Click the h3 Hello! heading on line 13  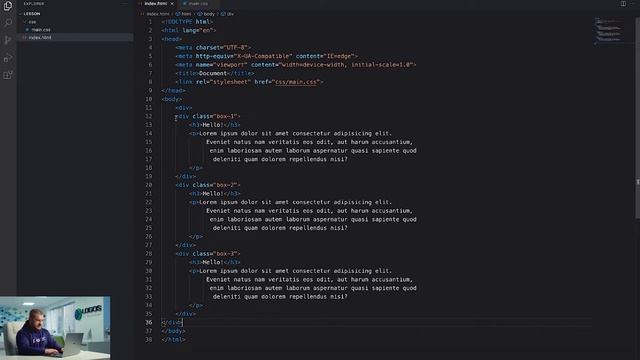coord(215,124)
